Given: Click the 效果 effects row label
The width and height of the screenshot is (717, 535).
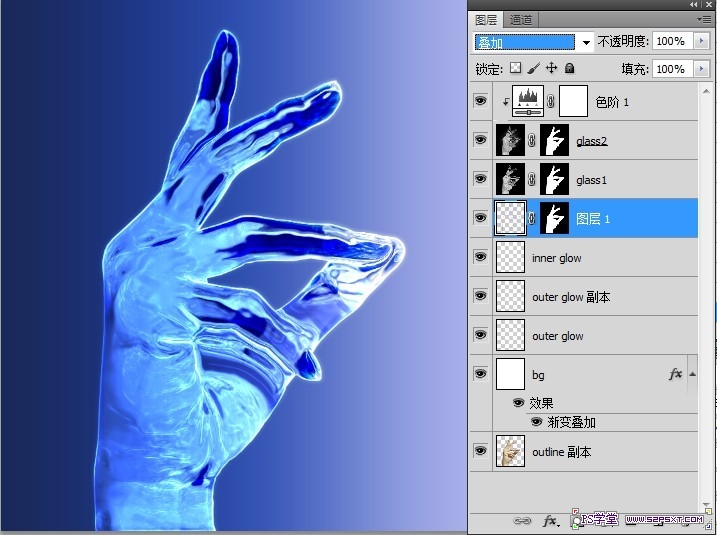Looking at the screenshot, I should click(541, 403).
